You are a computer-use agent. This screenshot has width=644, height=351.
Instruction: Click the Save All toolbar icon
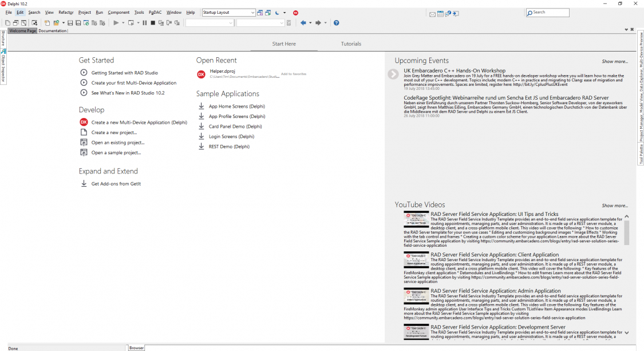point(78,23)
